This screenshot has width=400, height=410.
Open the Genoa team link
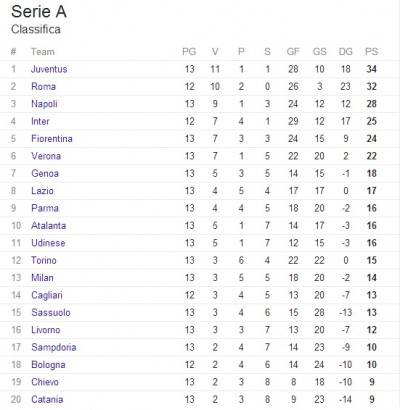(45, 173)
